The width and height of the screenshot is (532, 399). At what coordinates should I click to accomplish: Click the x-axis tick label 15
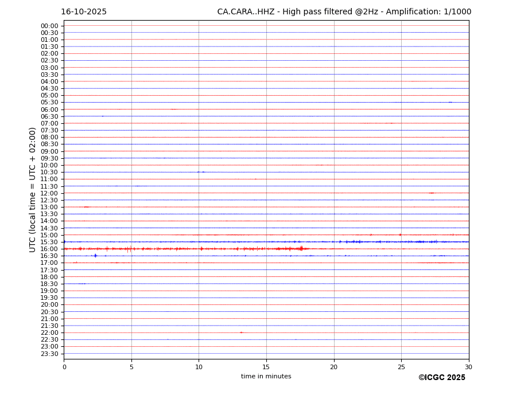(x=266, y=367)
